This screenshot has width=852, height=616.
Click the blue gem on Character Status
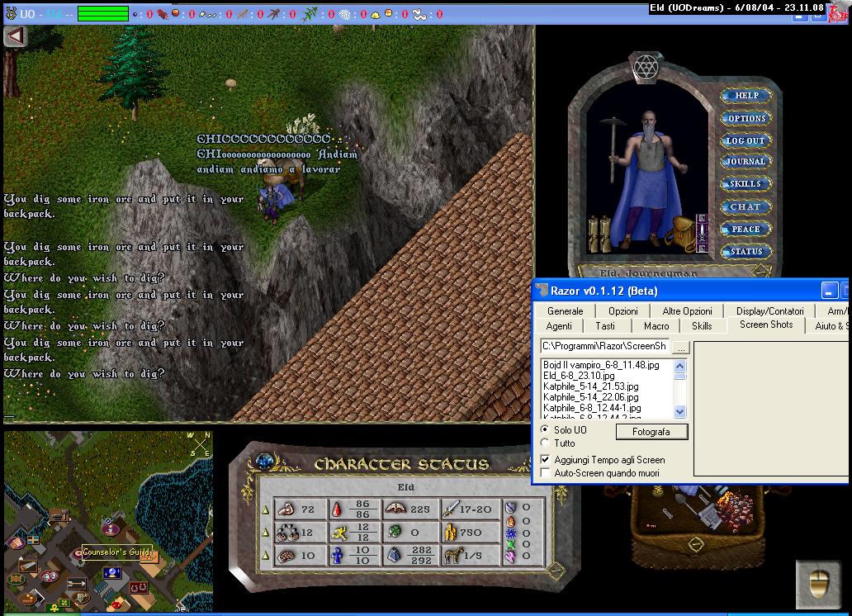point(265,461)
